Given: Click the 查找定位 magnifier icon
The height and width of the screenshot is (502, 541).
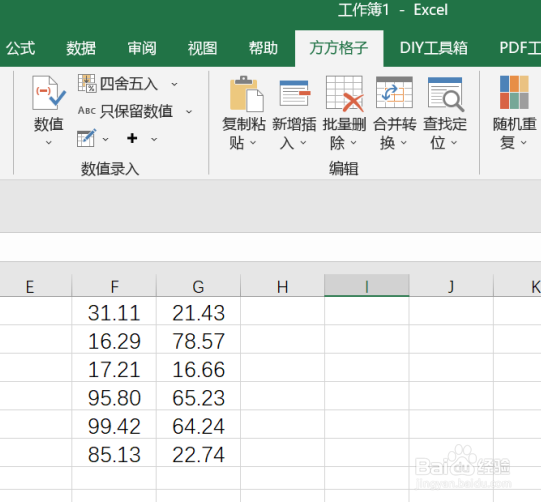Looking at the screenshot, I should (x=445, y=94).
